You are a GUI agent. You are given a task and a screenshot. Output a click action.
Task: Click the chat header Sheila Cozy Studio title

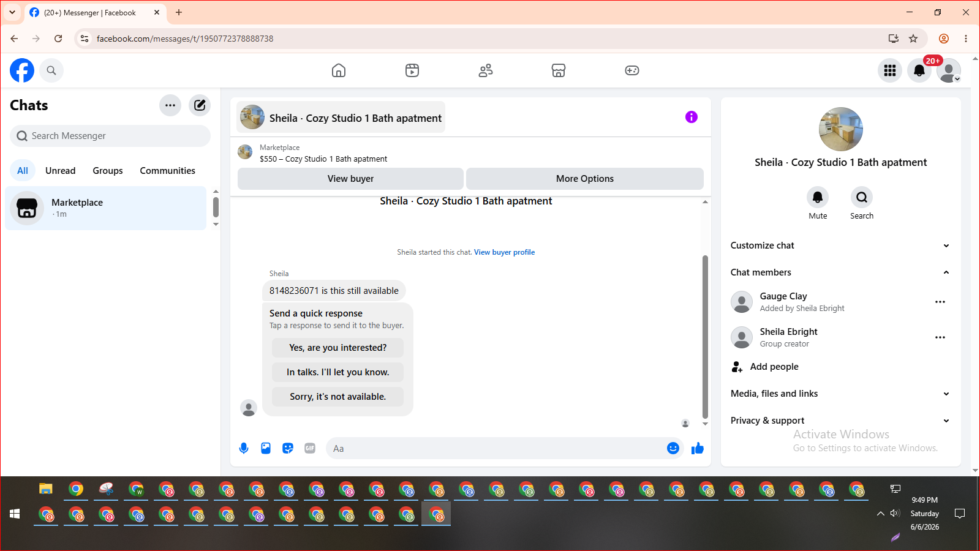pos(341,118)
